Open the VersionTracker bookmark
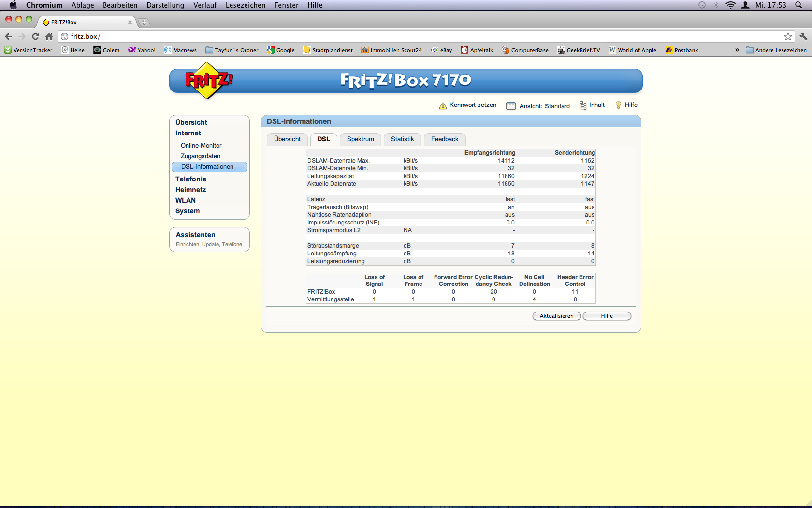 click(28, 50)
